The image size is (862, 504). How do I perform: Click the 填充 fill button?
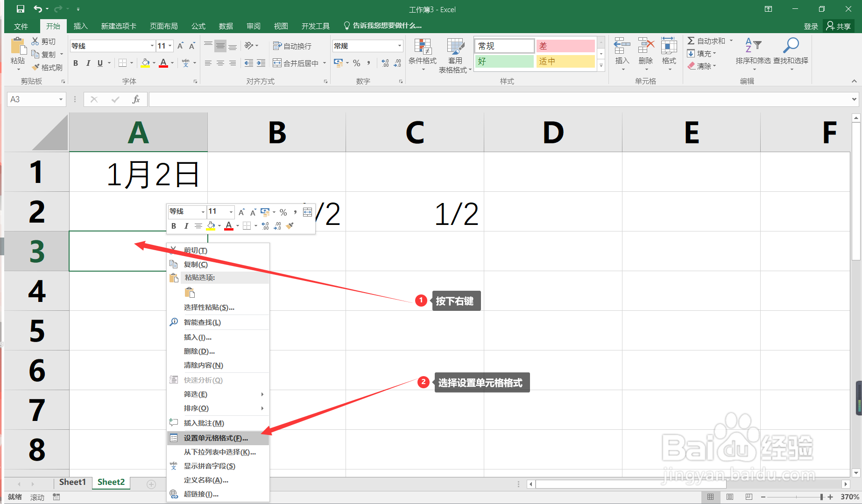tap(701, 53)
